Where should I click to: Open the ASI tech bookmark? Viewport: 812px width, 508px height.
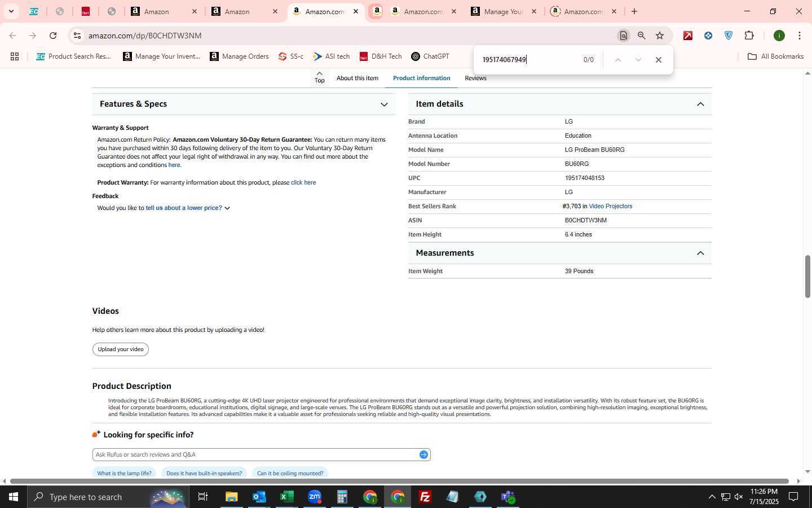(x=332, y=56)
